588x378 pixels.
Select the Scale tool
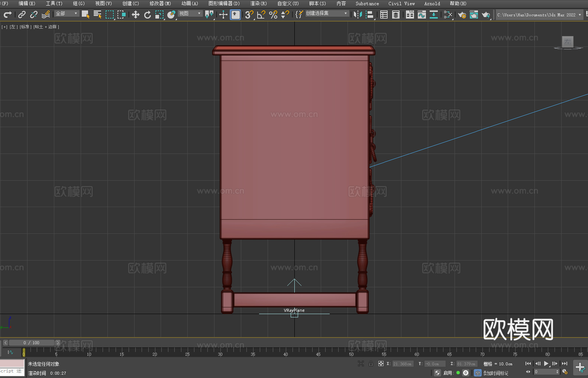159,14
